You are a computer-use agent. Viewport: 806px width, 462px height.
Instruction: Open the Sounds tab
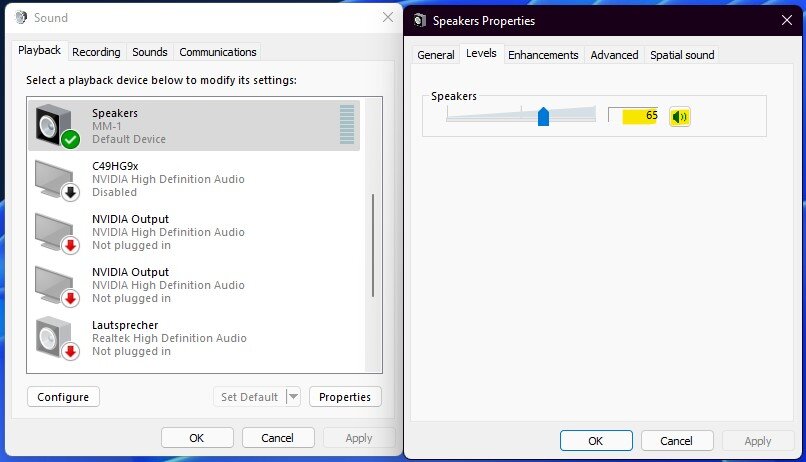click(x=150, y=52)
